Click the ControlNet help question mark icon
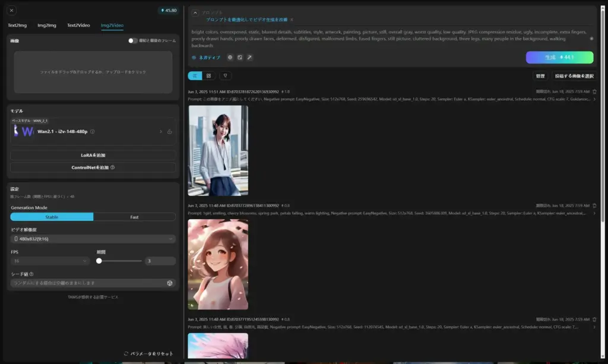 [x=113, y=167]
